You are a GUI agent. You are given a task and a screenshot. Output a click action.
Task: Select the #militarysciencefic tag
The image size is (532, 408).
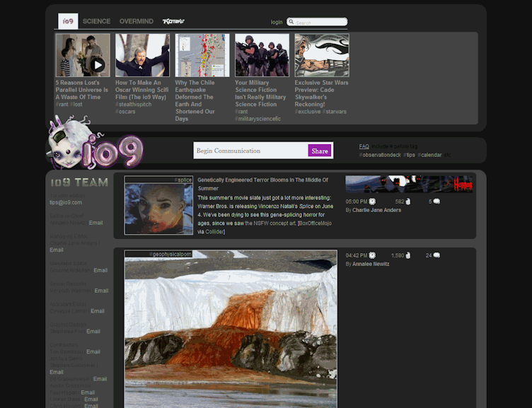coord(258,119)
